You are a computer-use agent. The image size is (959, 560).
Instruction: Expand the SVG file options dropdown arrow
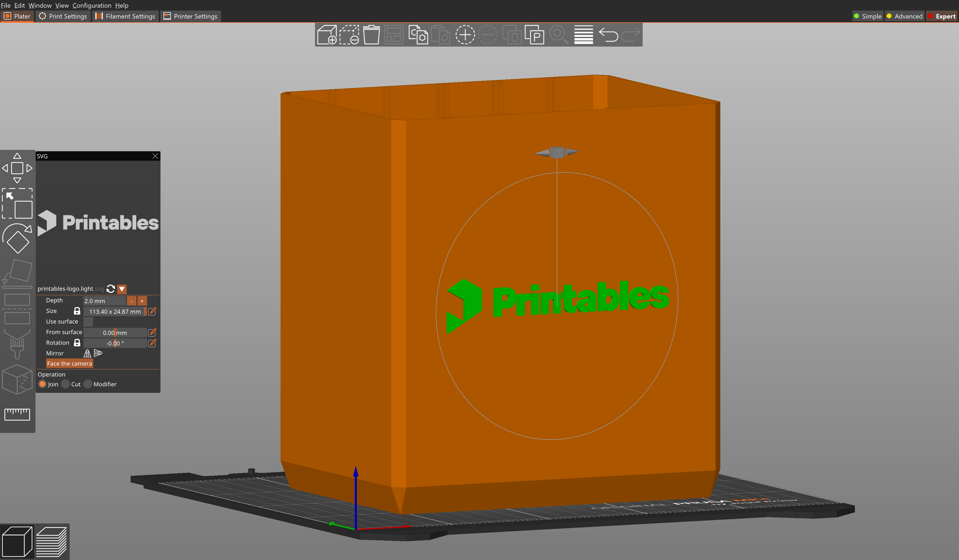coord(122,289)
